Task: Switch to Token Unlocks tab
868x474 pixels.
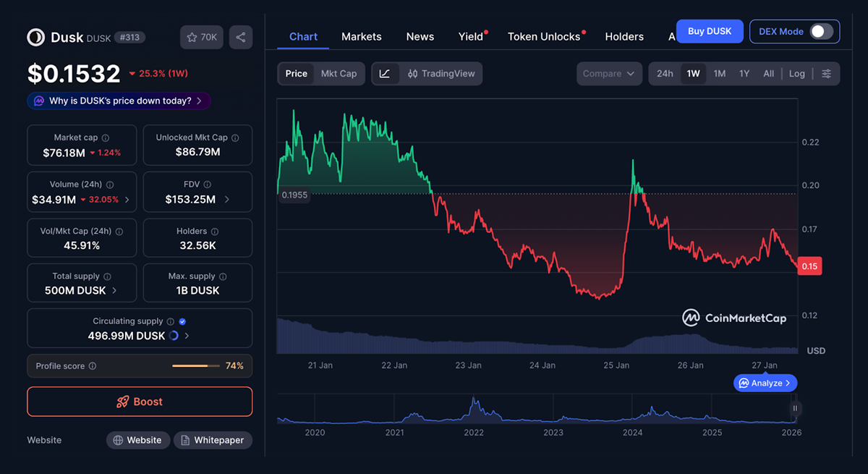Action: click(x=544, y=36)
